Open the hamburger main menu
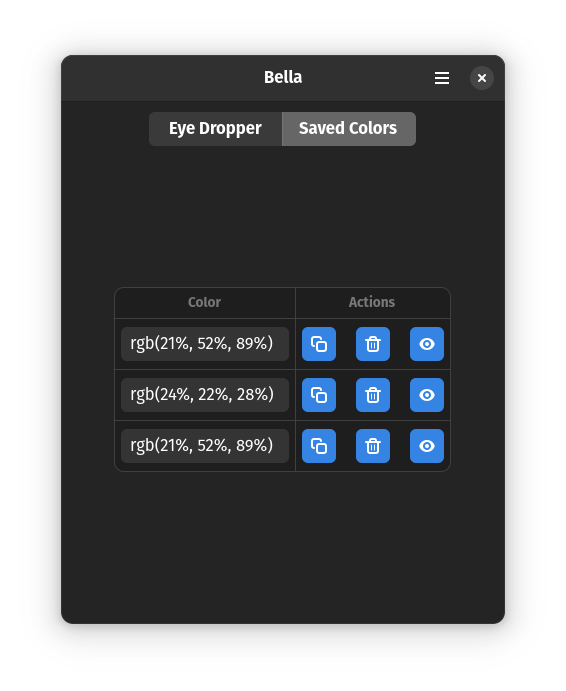 pyautogui.click(x=442, y=78)
